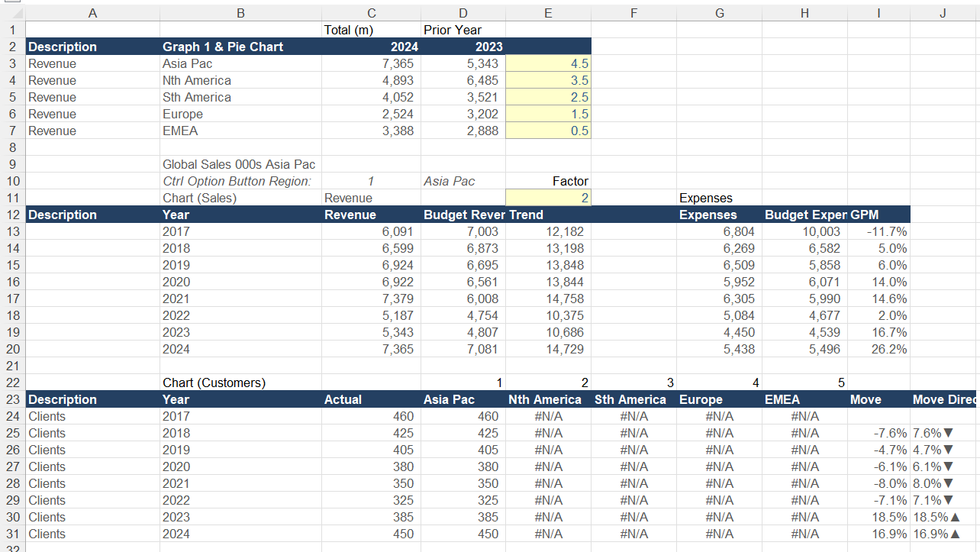The image size is (980, 552).
Task: Select expenses value 5,952 in row 16
Action: point(719,282)
